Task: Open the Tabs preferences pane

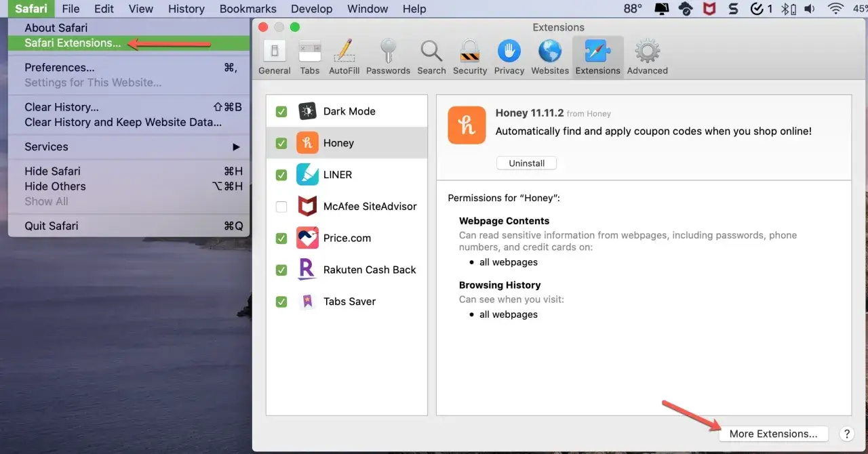Action: (x=309, y=57)
